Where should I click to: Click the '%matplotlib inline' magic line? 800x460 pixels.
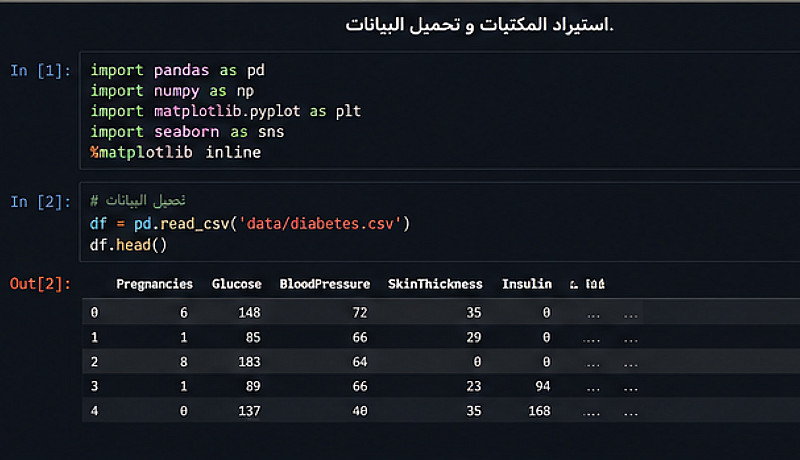tap(175, 152)
